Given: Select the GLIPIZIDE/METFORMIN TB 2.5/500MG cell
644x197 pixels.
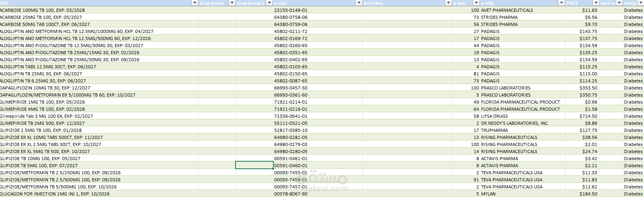Looking at the screenshot, I should 99,180.
